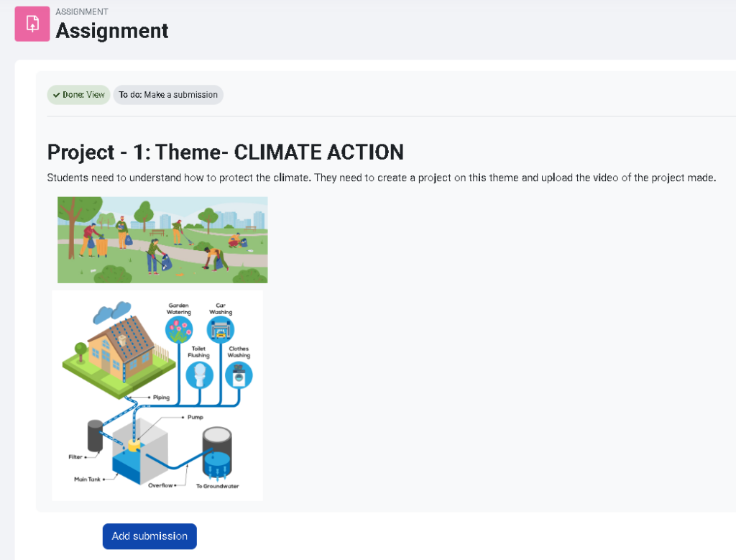Open the park cleanup illustration
This screenshot has width=736, height=560.
[162, 238]
